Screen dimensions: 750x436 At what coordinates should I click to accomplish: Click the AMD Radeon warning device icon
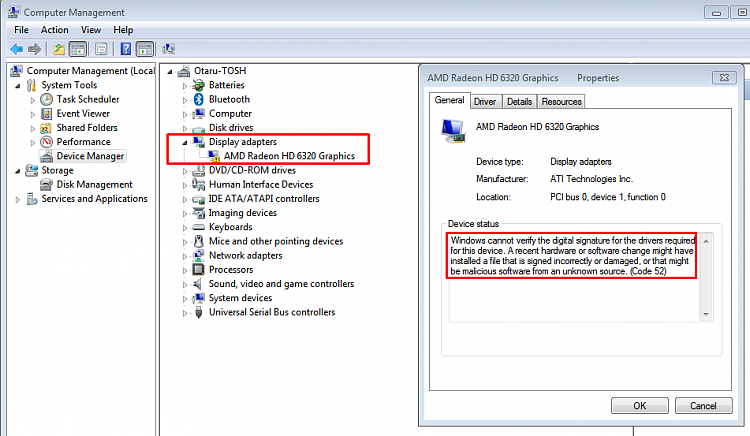coord(214,156)
